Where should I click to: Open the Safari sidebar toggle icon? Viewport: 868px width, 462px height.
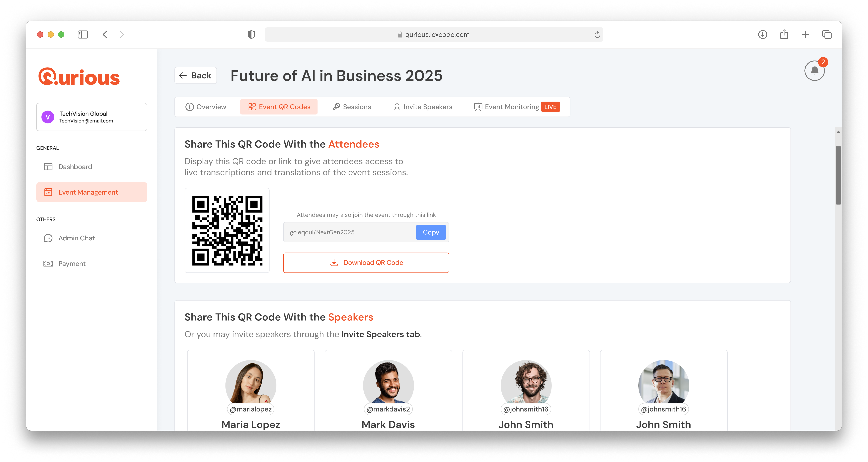pos(83,34)
